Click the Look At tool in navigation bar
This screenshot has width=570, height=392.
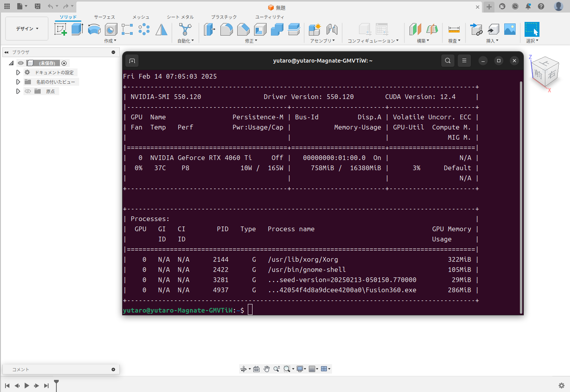click(256, 369)
